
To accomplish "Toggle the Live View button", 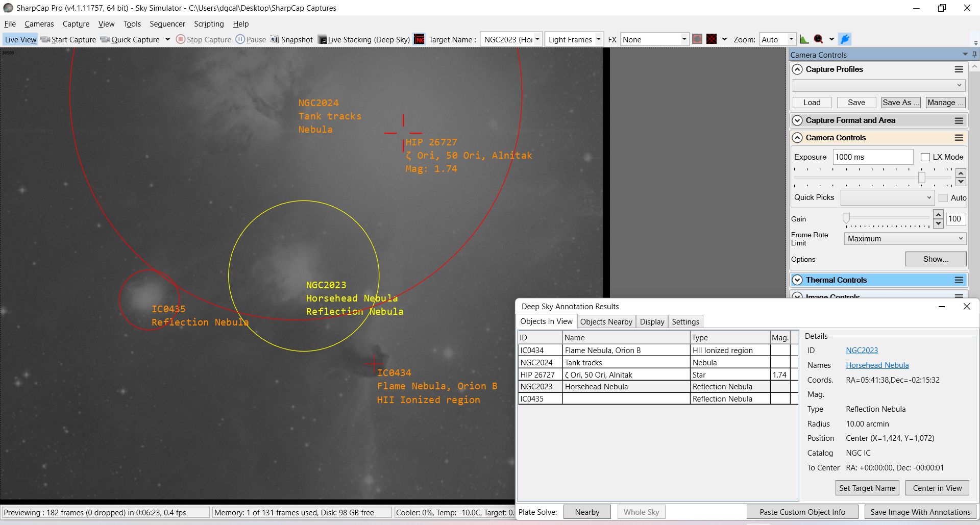I will click(20, 39).
